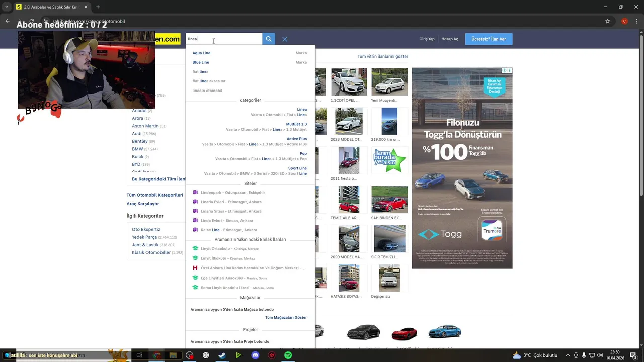Click the green school icon beside Linyit Ortaokulu
The width and height of the screenshot is (644, 362).
click(195, 249)
